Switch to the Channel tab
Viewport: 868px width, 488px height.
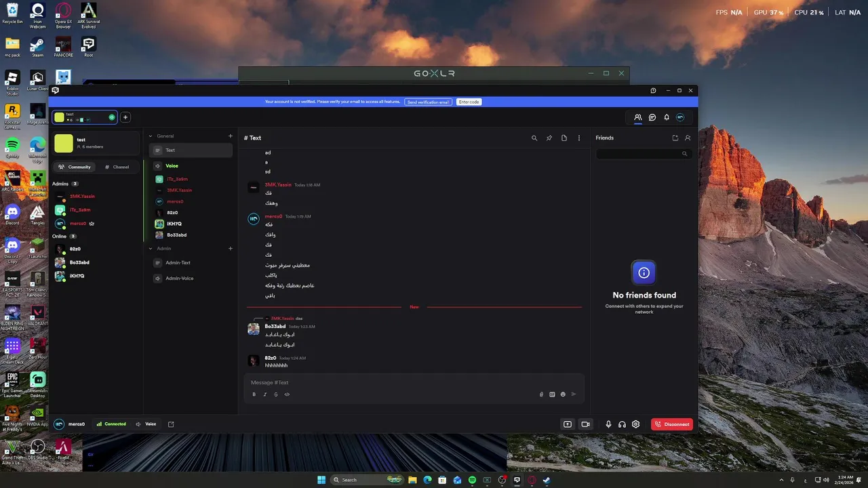pos(117,167)
